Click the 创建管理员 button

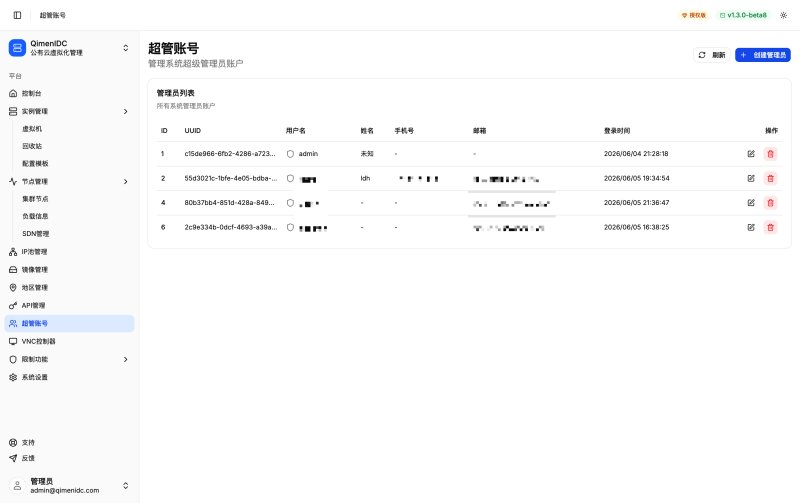coord(763,55)
